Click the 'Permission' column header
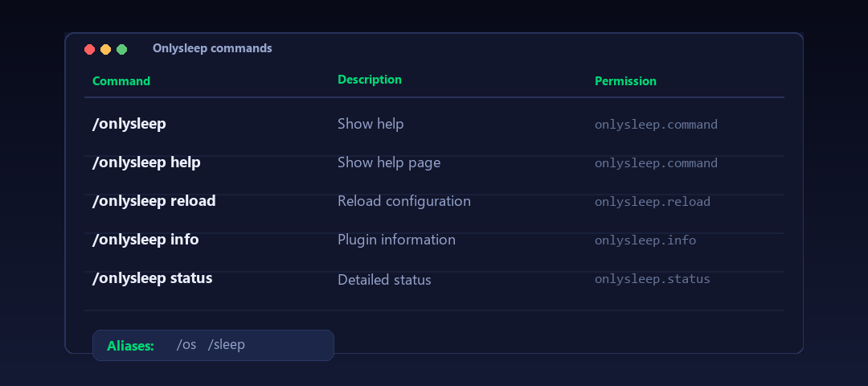868x386 pixels. pos(625,81)
